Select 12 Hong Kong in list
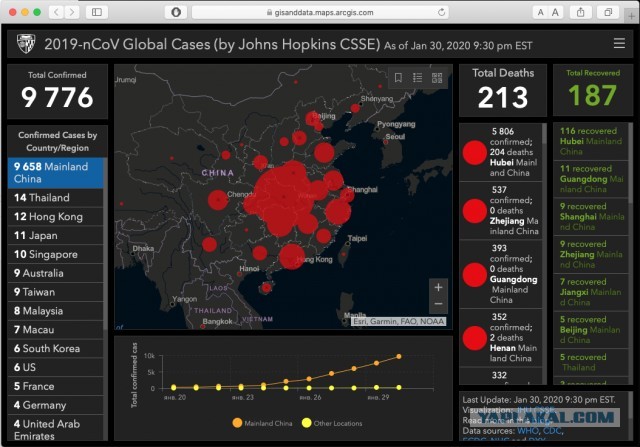This screenshot has height=447, width=640. [x=56, y=216]
